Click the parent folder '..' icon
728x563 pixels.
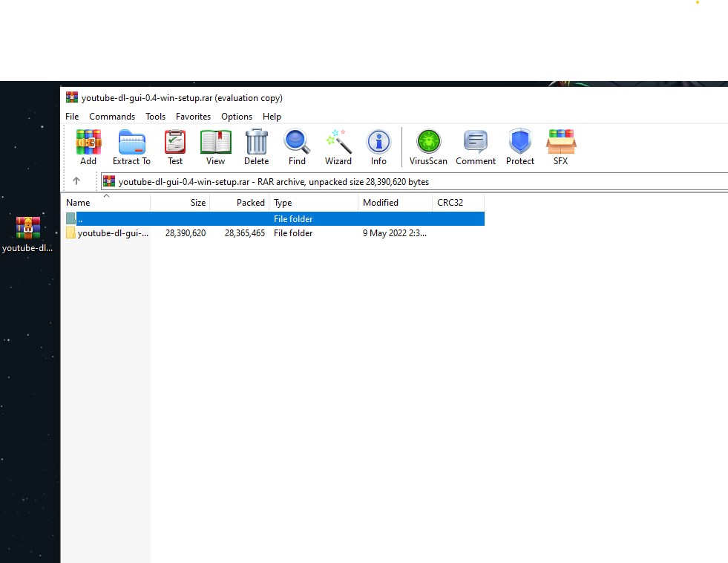(70, 218)
